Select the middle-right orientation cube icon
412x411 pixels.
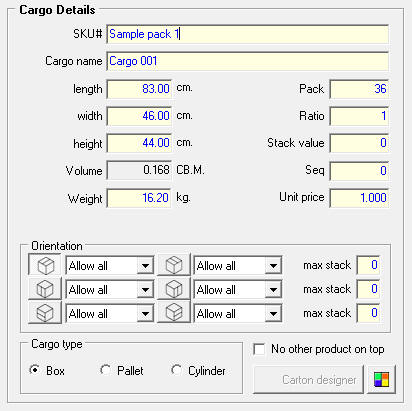(x=174, y=289)
